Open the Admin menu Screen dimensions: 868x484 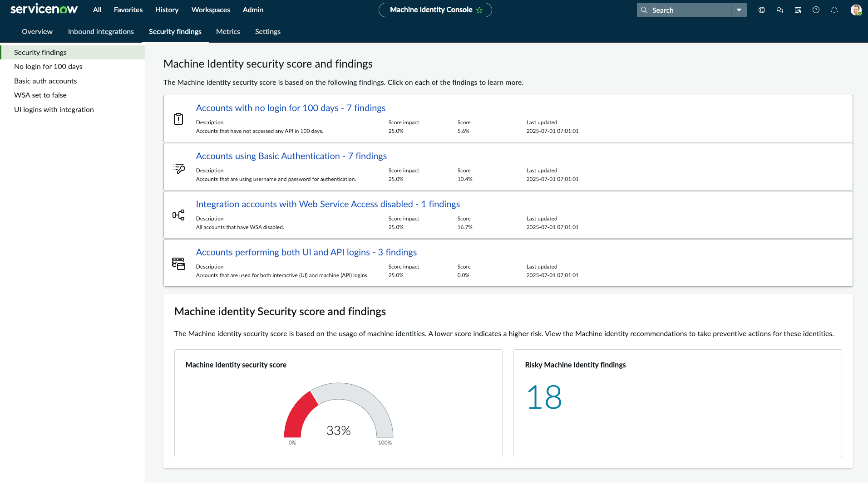253,10
